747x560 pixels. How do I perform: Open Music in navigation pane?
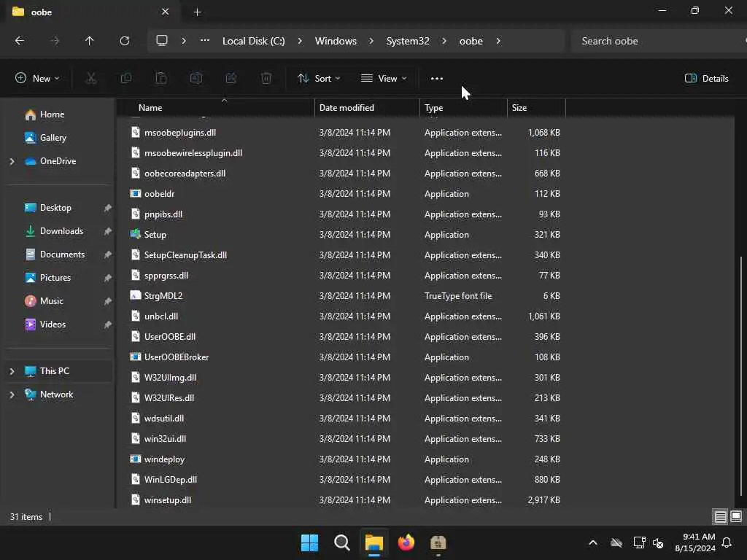pyautogui.click(x=52, y=301)
